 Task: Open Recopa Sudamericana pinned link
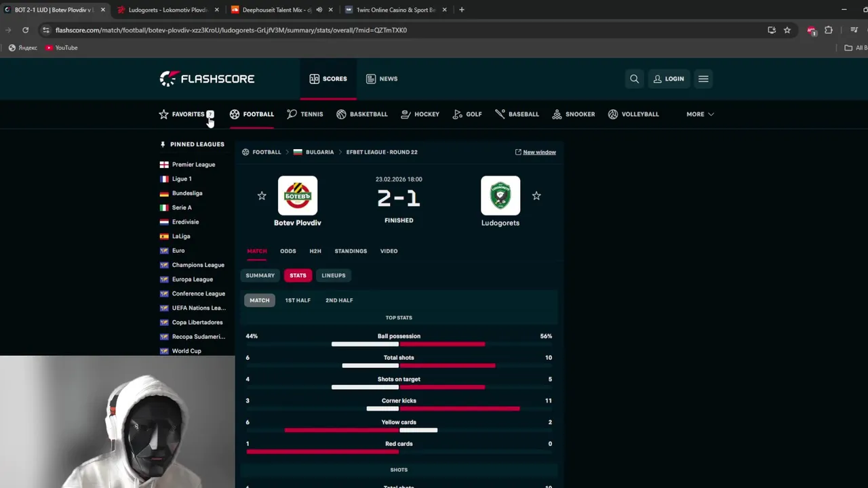pyautogui.click(x=193, y=337)
